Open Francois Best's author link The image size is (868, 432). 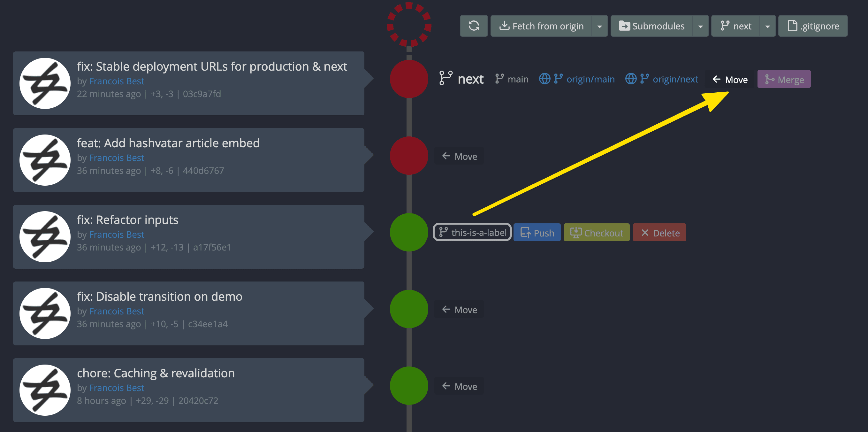tap(117, 81)
